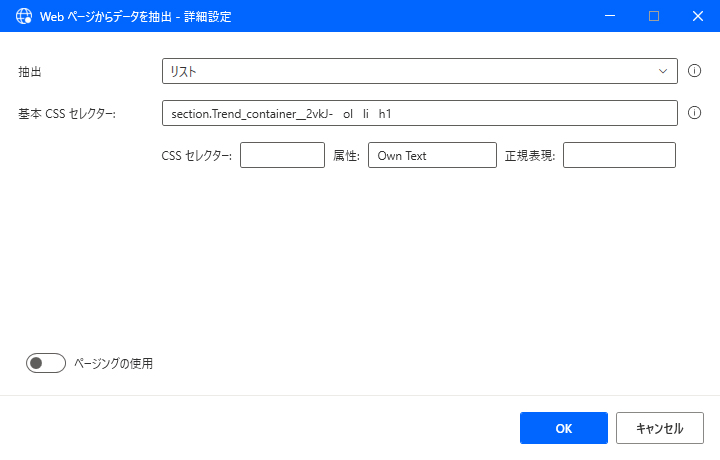Viewport: 720px width, 460px height.
Task: Focus the empty CSS セレクター text box
Action: 282,155
